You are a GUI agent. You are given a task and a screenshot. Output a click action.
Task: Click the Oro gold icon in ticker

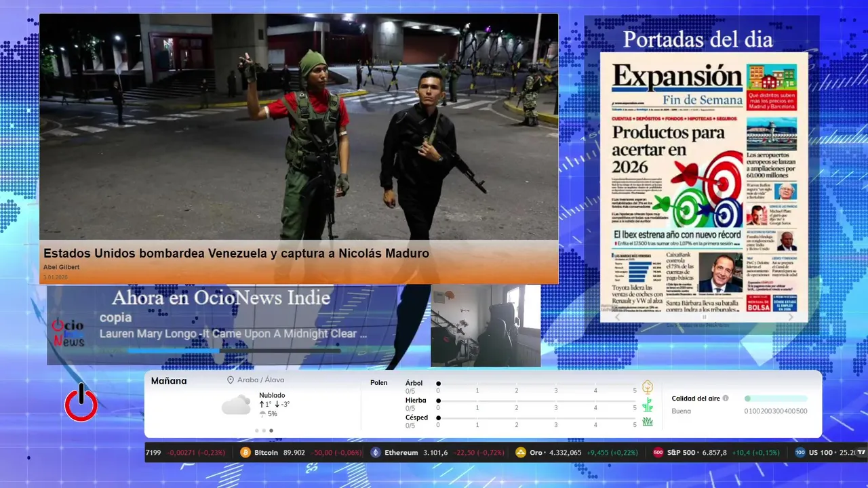click(521, 453)
